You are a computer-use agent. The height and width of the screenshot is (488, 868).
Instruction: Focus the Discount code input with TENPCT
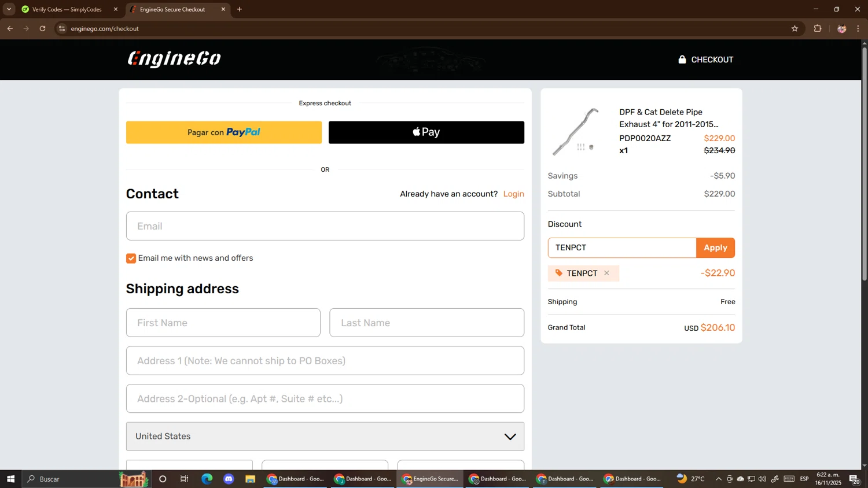pos(622,247)
